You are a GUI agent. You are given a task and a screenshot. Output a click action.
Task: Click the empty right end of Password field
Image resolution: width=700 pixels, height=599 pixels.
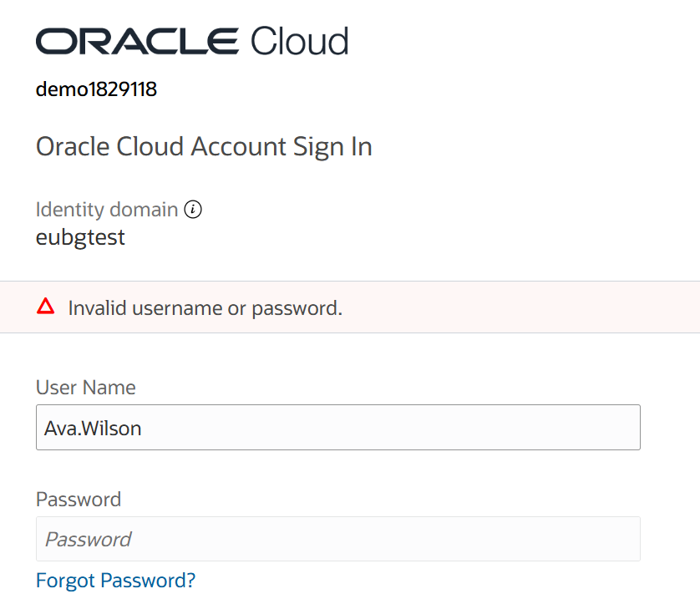coord(585,539)
